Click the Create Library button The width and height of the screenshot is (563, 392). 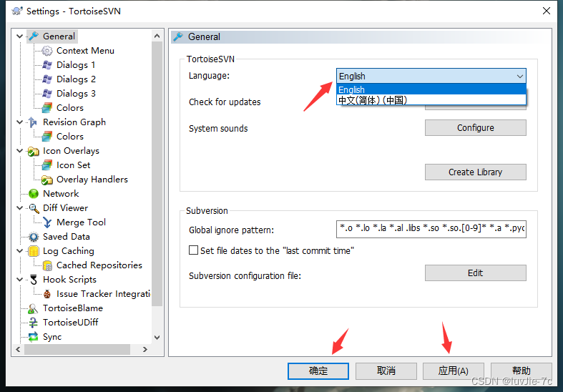click(x=476, y=172)
